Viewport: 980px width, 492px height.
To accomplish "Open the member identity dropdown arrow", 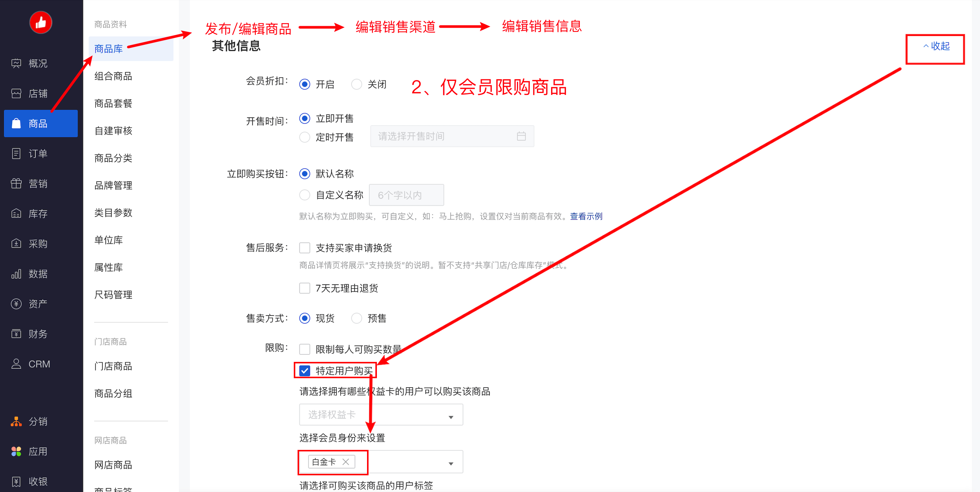I will point(451,464).
